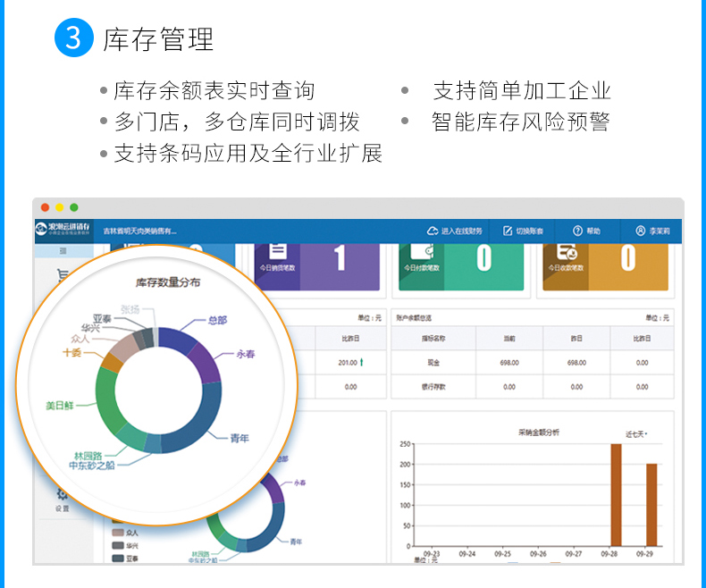Toggle the 众人 legend swatch
Image resolution: width=706 pixels, height=588 pixels.
coord(118,533)
